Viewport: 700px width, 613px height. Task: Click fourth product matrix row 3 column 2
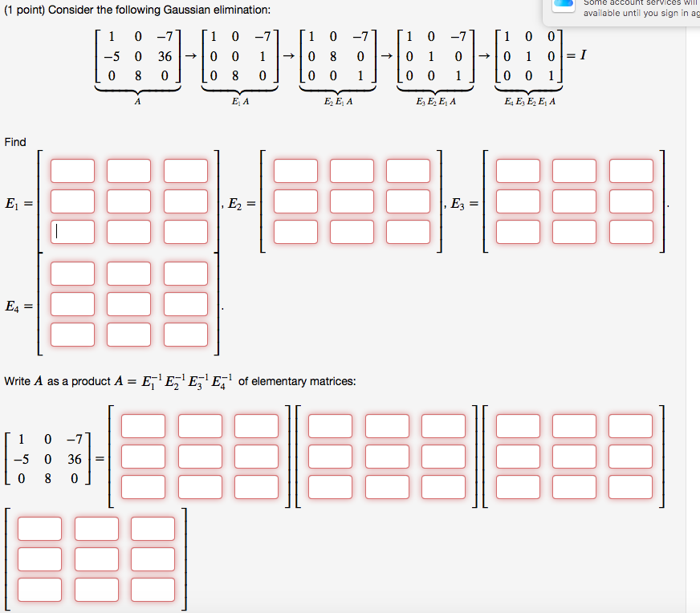click(96, 590)
